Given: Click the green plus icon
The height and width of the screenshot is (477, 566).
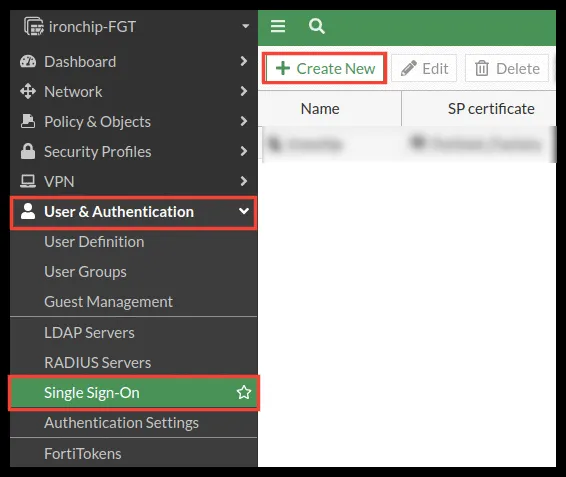Looking at the screenshot, I should (283, 68).
